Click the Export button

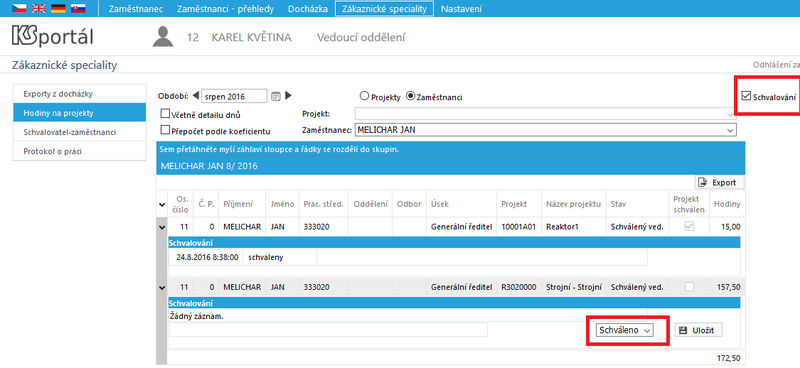(719, 182)
